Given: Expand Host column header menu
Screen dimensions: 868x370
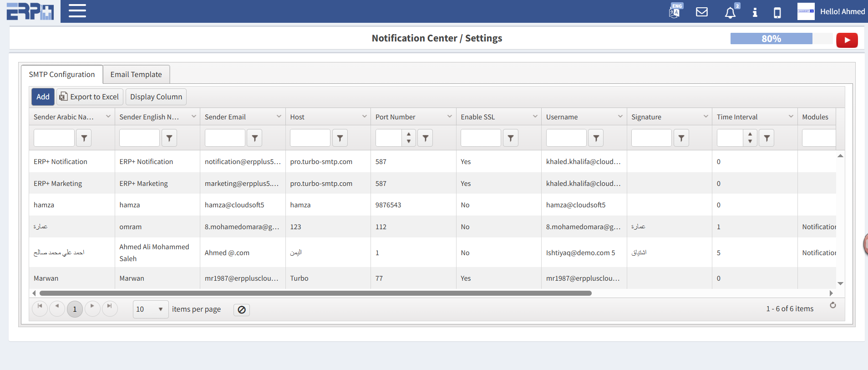Looking at the screenshot, I should click(x=364, y=117).
